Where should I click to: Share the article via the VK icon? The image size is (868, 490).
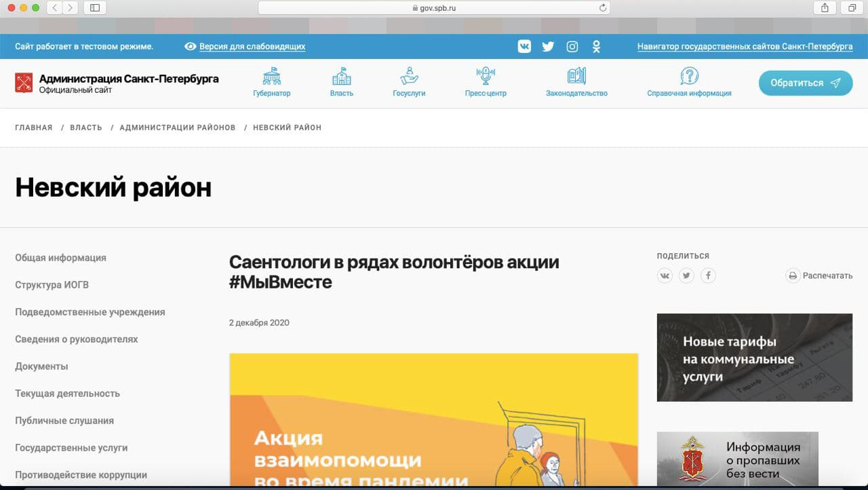click(x=665, y=276)
